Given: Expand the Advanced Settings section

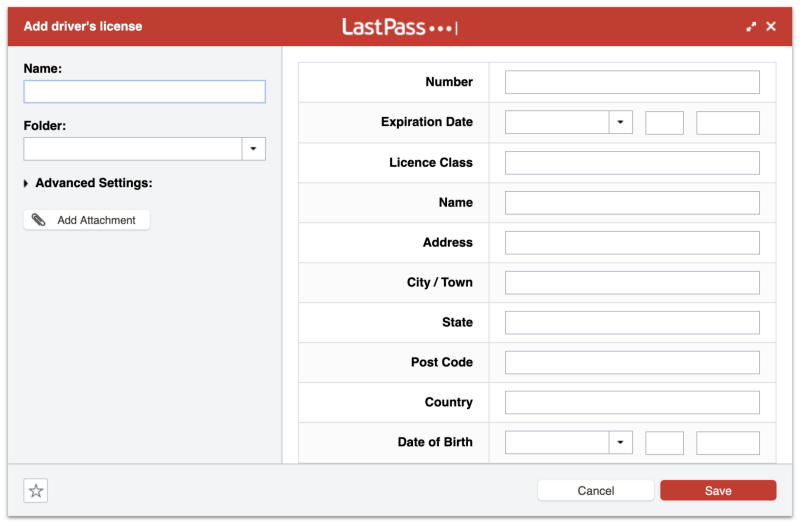Looking at the screenshot, I should [x=27, y=184].
